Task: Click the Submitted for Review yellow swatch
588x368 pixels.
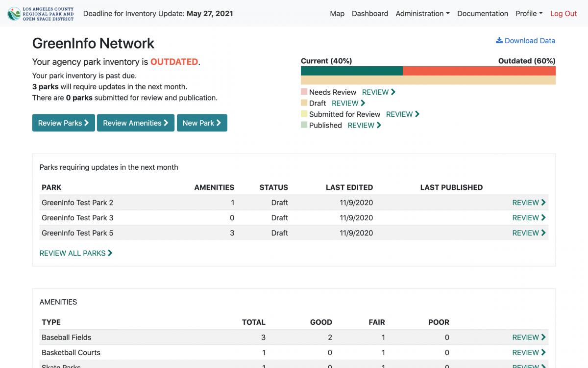Action: click(x=304, y=114)
